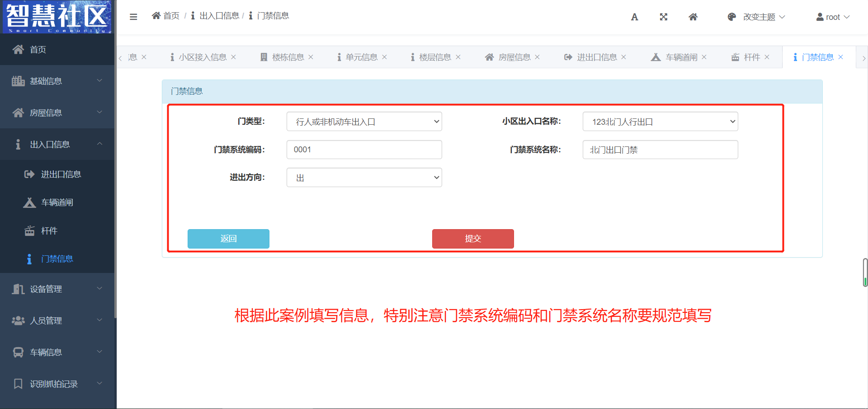Viewport: 868px width, 409px height.
Task: Click the home icon in top toolbar
Action: [693, 17]
